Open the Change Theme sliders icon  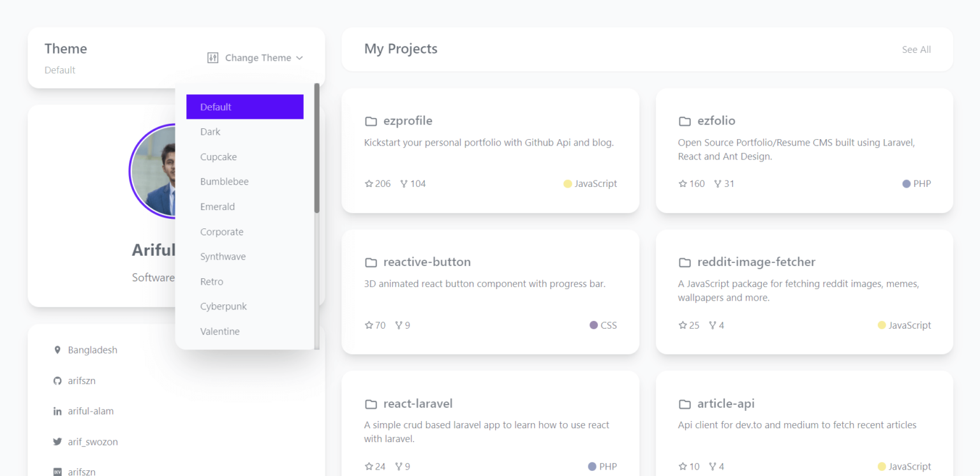[212, 57]
